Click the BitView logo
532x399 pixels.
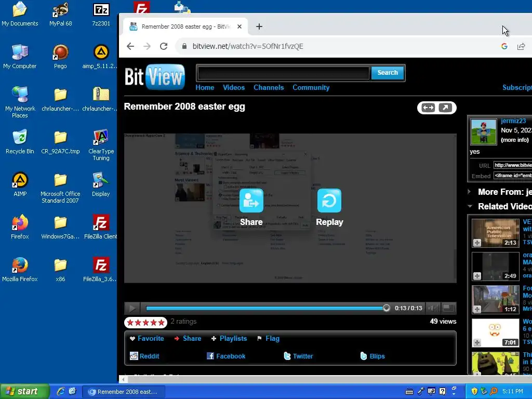click(x=155, y=77)
